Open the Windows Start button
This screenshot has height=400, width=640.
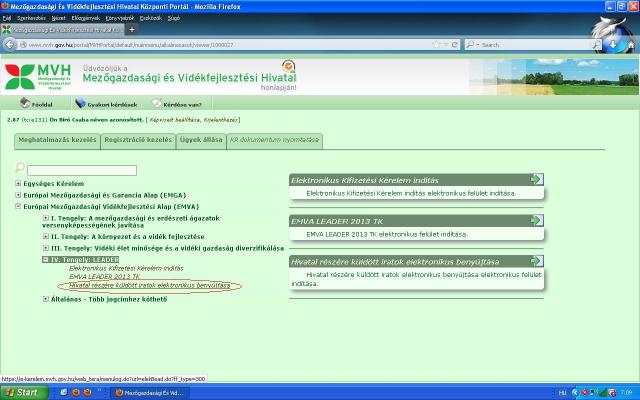coord(24,393)
